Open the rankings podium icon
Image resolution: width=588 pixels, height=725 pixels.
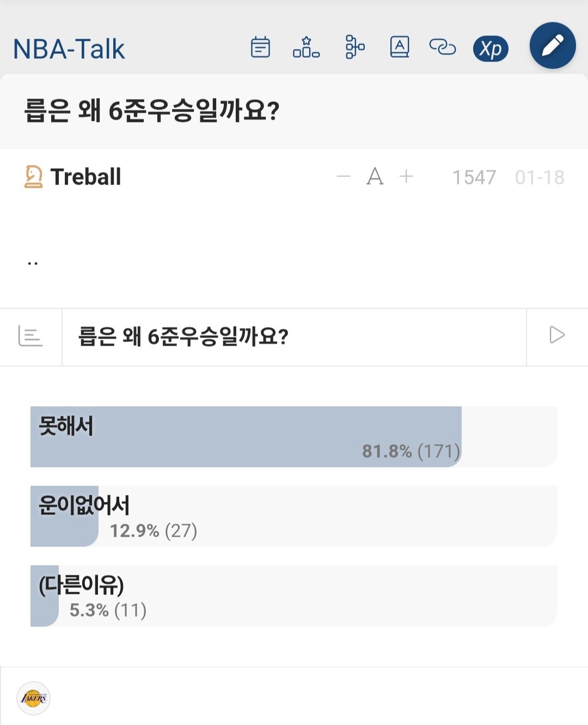tap(306, 47)
